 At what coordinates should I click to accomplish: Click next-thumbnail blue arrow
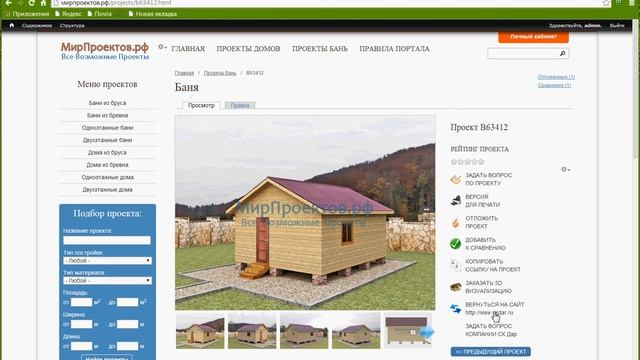[x=427, y=333]
